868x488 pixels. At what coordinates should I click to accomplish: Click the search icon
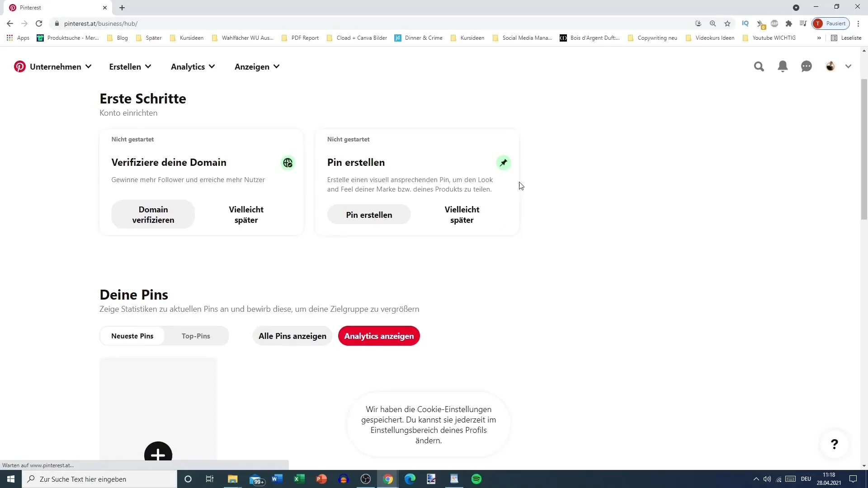click(759, 66)
